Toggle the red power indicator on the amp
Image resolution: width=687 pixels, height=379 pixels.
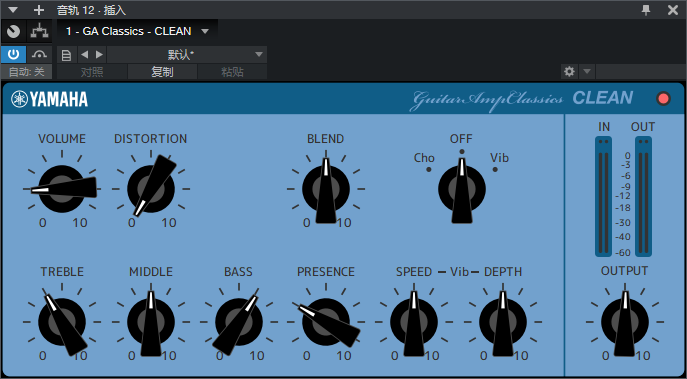[663, 99]
